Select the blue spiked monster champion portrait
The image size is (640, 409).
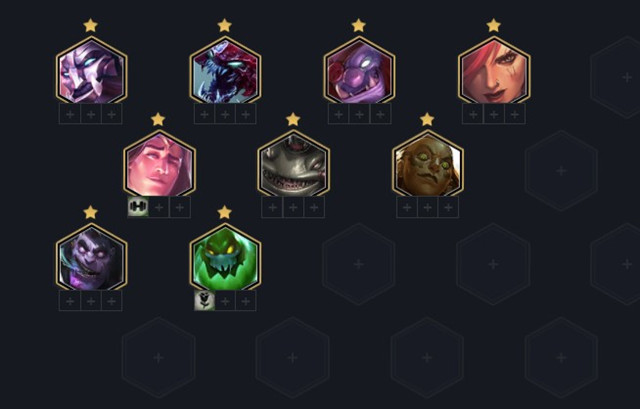click(225, 71)
